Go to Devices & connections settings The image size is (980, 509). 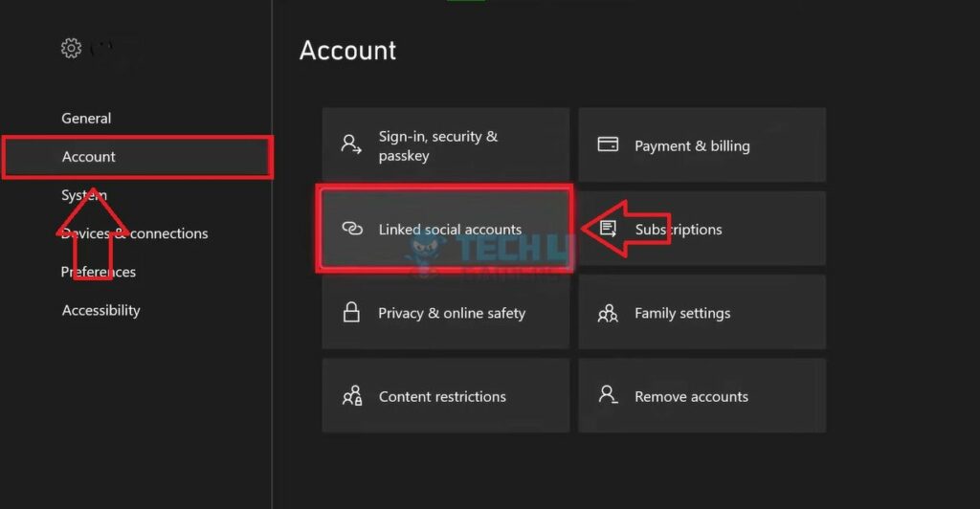[x=134, y=233]
